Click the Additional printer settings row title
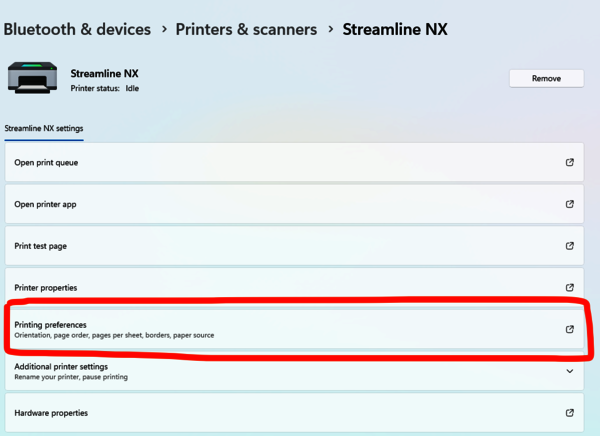600x436 pixels. pos(61,366)
